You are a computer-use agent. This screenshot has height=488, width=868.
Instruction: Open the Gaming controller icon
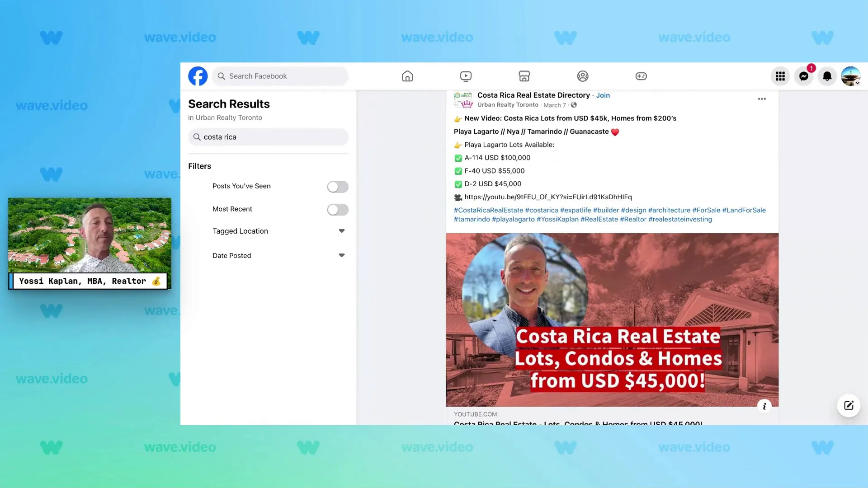[641, 76]
